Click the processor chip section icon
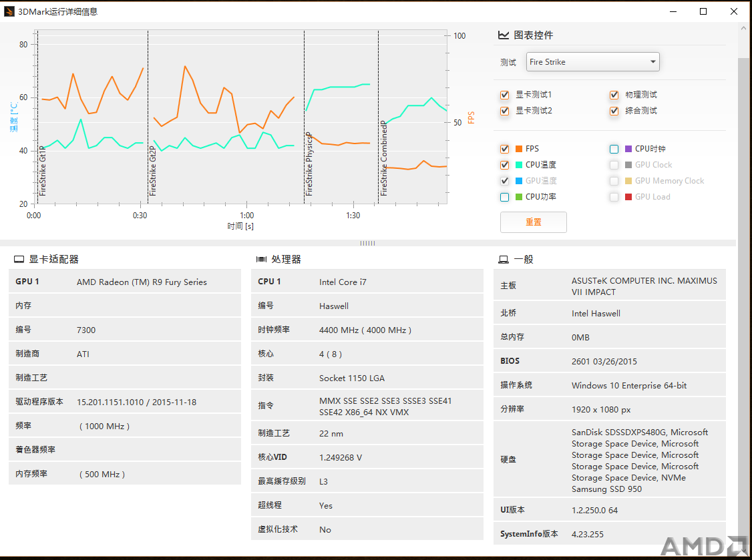 pos(261,260)
